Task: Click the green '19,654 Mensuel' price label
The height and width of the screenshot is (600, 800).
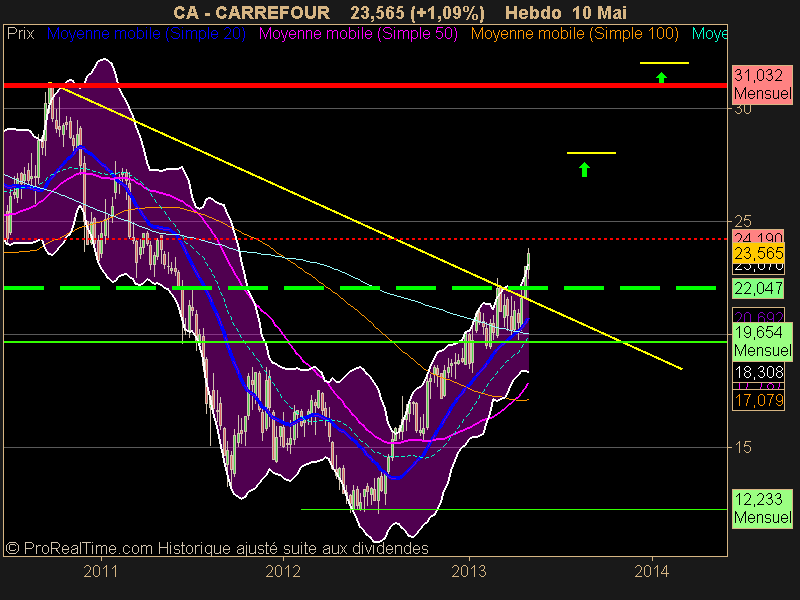Action: point(762,341)
